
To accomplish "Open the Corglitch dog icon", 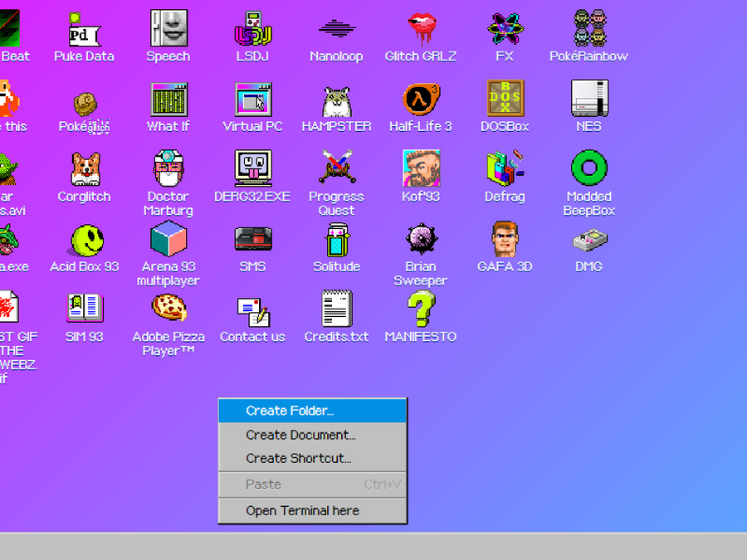I will pyautogui.click(x=85, y=169).
